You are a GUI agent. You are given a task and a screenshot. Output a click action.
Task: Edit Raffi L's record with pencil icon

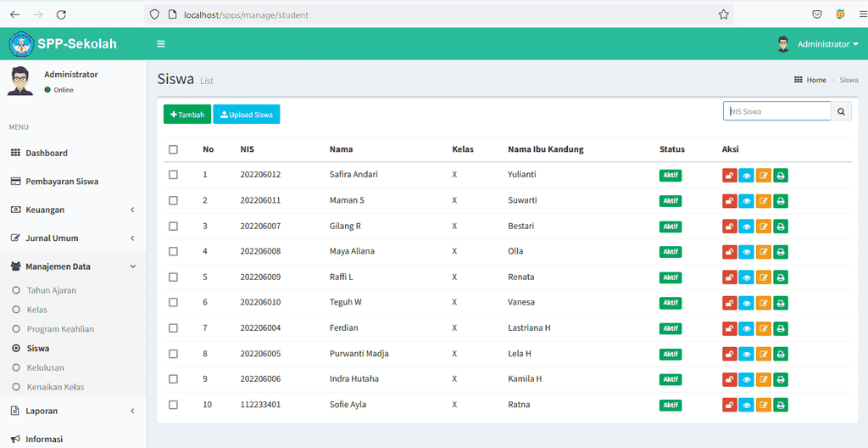pyautogui.click(x=764, y=277)
